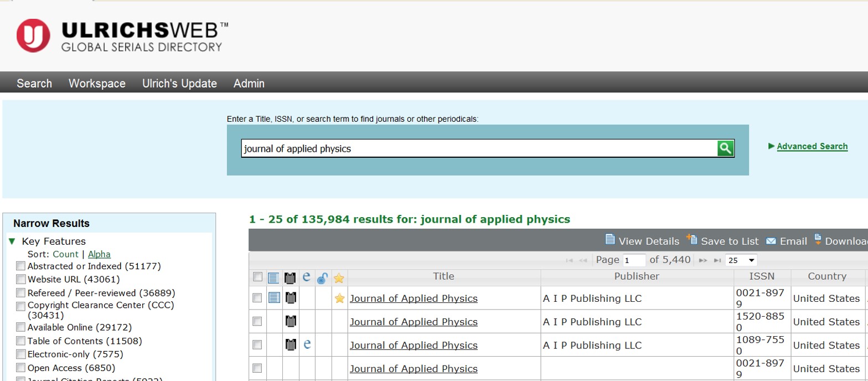Image resolution: width=868 pixels, height=381 pixels.
Task: Sort Key Features by Count
Action: point(65,254)
